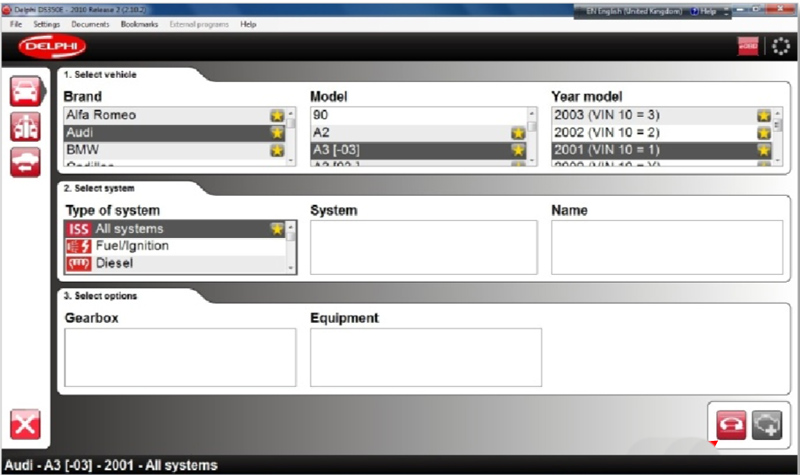Toggle favorite star for 2002 year model
Screen dimensions: 800x475
click(764, 133)
